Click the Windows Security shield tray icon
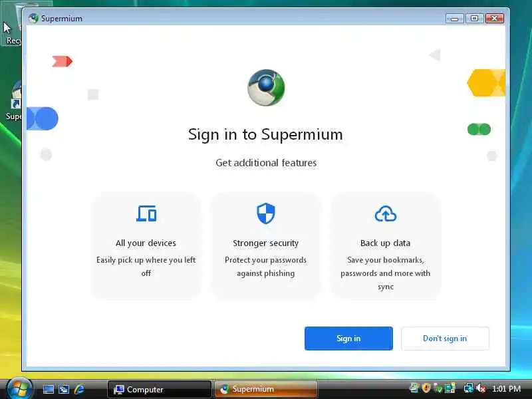The image size is (532, 399). [426, 388]
